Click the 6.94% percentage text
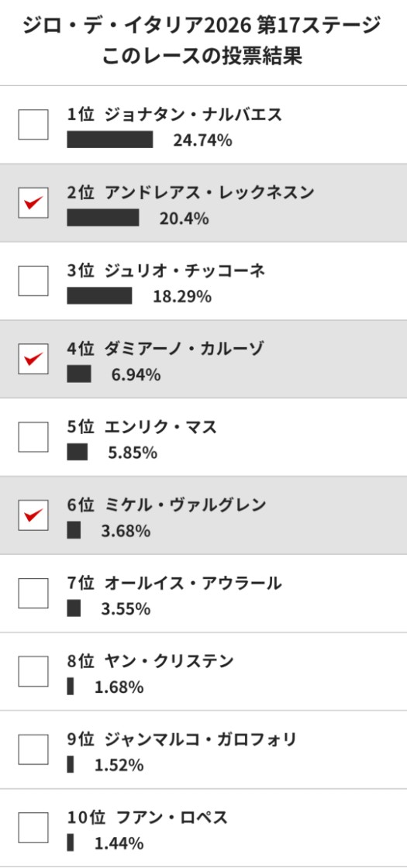Image resolution: width=407 pixels, height=868 pixels. (x=136, y=375)
